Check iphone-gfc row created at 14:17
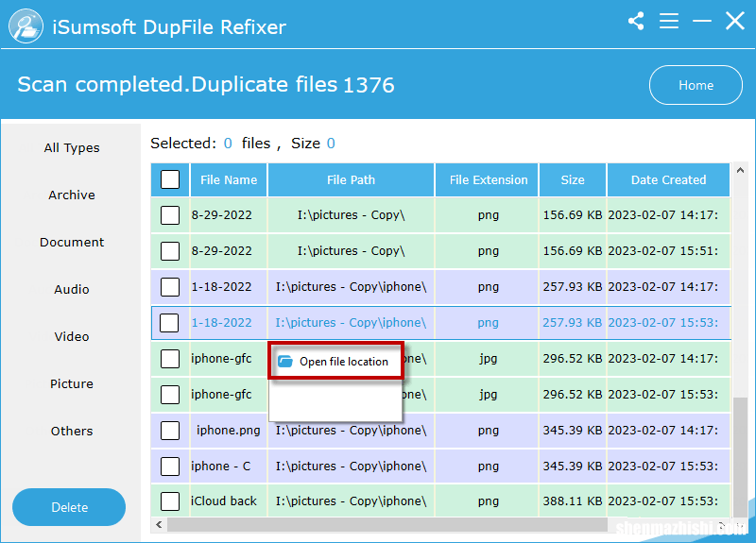 (x=170, y=359)
